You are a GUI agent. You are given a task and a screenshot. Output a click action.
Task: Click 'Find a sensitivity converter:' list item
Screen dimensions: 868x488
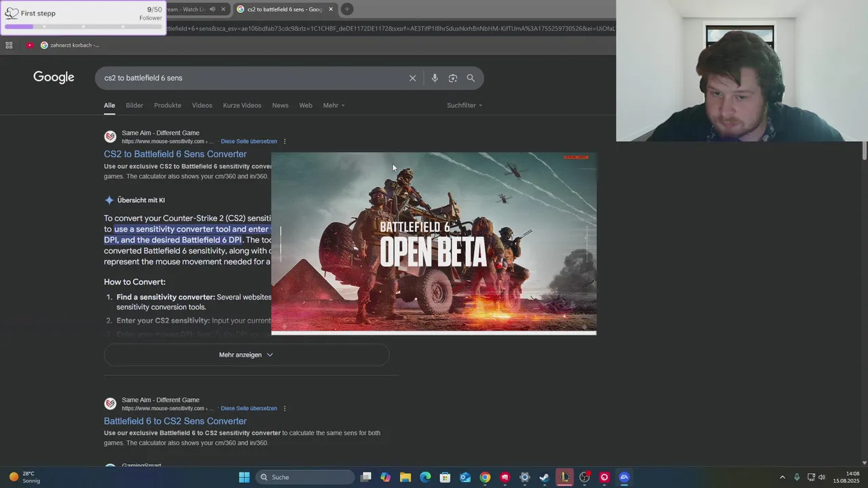point(165,297)
